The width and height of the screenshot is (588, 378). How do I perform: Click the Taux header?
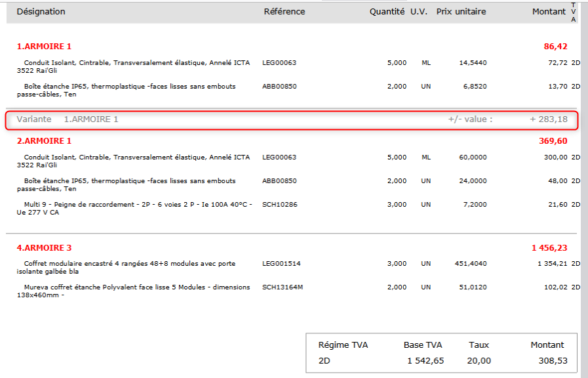click(479, 345)
